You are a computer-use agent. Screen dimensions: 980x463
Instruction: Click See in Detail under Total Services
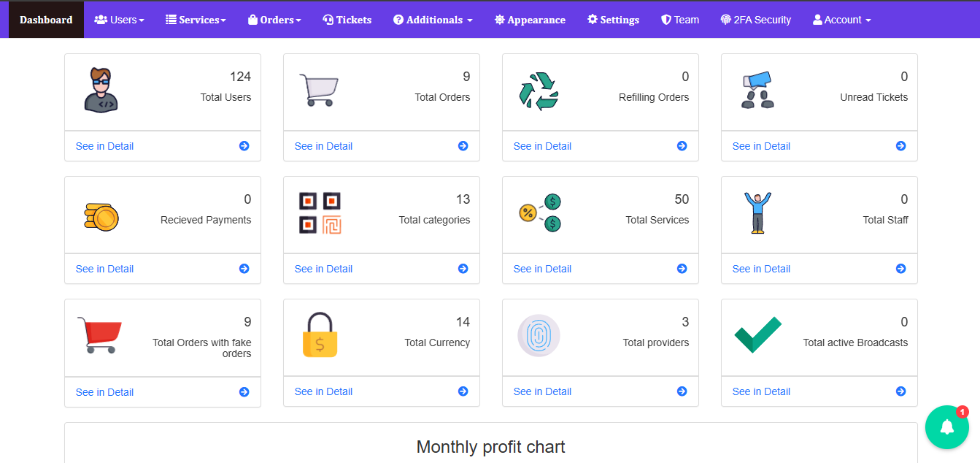point(542,269)
